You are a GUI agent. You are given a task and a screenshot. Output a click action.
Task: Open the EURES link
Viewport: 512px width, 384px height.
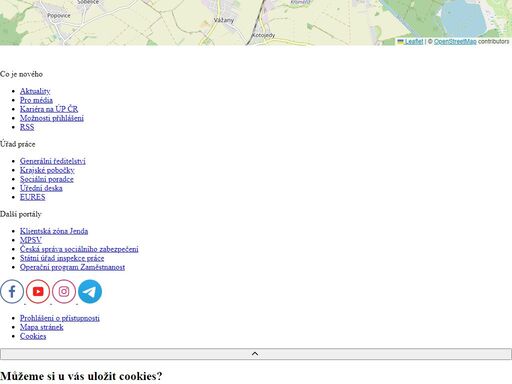[x=33, y=197]
